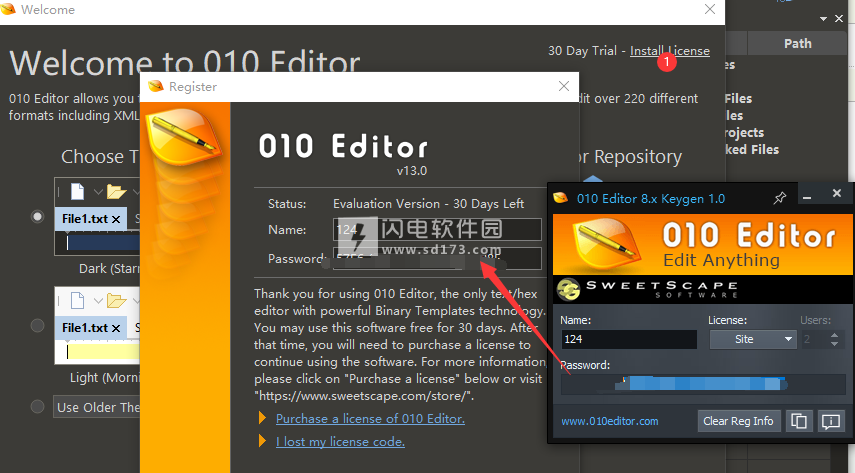This screenshot has width=855, height=473.
Task: Click the copy icon next to Clear Reg Info
Action: point(799,421)
